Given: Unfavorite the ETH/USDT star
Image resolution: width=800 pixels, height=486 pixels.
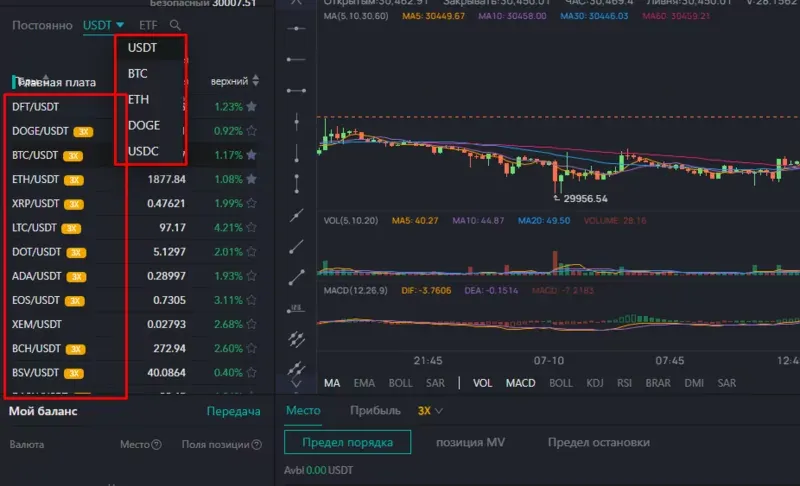Looking at the screenshot, I should 252,179.
